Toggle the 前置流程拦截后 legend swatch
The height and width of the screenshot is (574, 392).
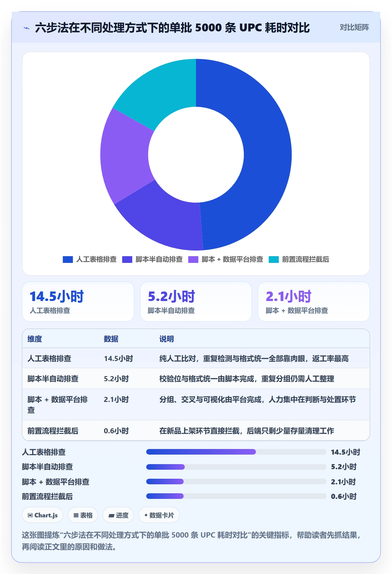coord(274,260)
